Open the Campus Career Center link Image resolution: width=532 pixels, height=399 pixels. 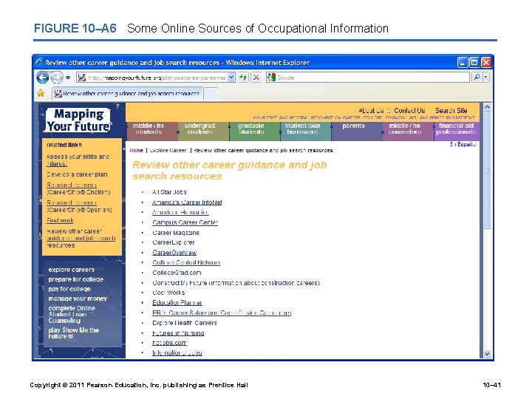(185, 222)
